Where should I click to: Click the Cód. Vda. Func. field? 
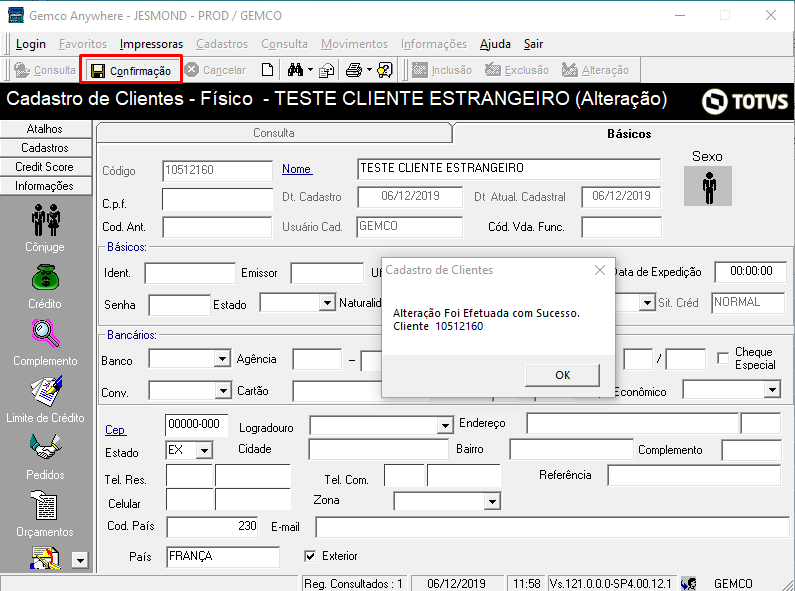[x=622, y=227]
